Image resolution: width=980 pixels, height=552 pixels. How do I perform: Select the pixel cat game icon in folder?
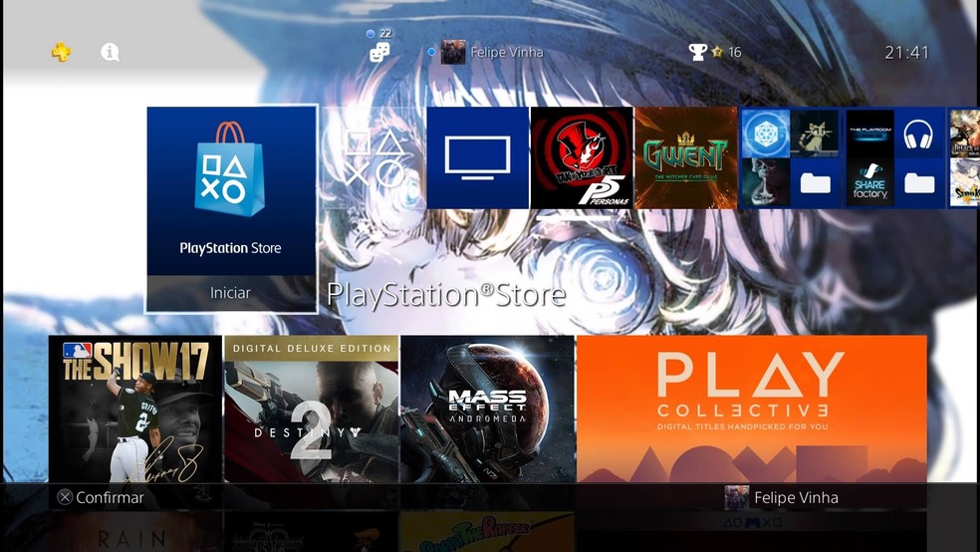pyautogui.click(x=815, y=134)
